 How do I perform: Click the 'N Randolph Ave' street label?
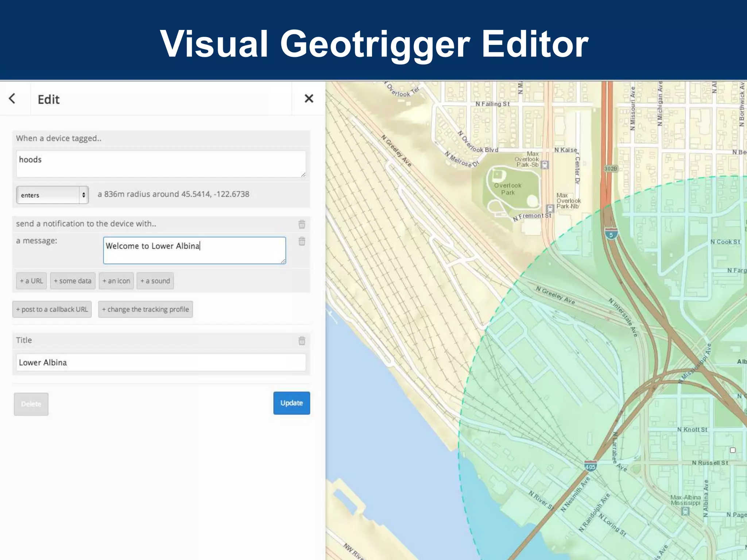coord(595,512)
